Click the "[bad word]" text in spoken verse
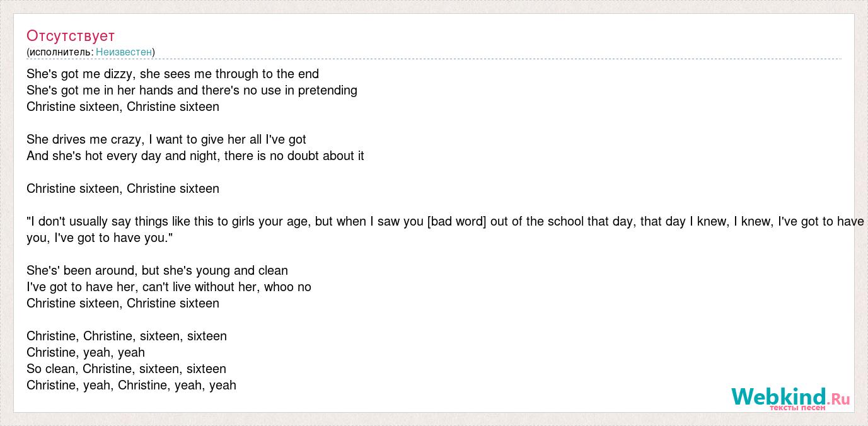Image resolution: width=868 pixels, height=426 pixels. coord(456,221)
